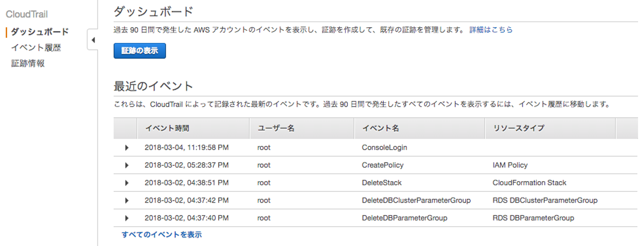Click the イベント名 column header
Viewport: 644px width, 246px height.
click(x=380, y=128)
